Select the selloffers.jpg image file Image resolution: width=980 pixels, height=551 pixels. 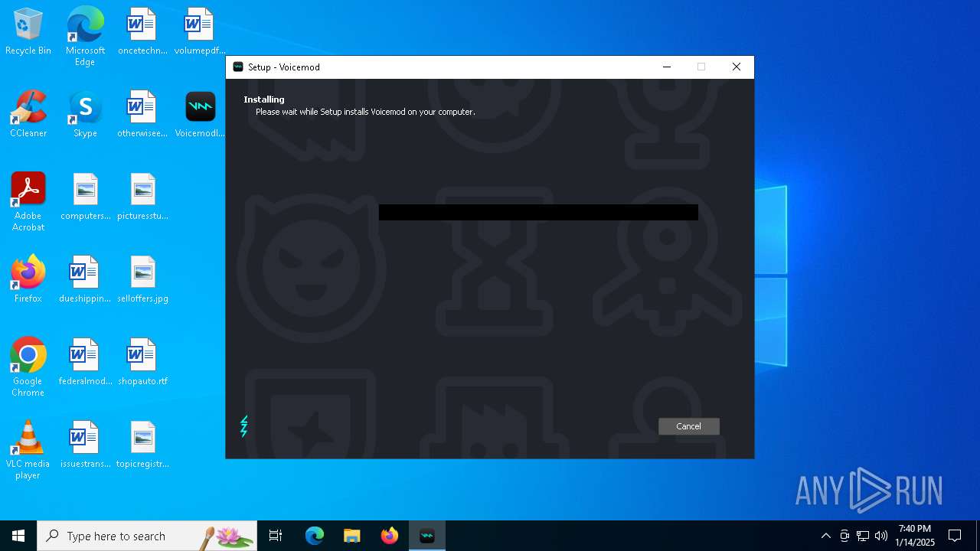pos(142,279)
